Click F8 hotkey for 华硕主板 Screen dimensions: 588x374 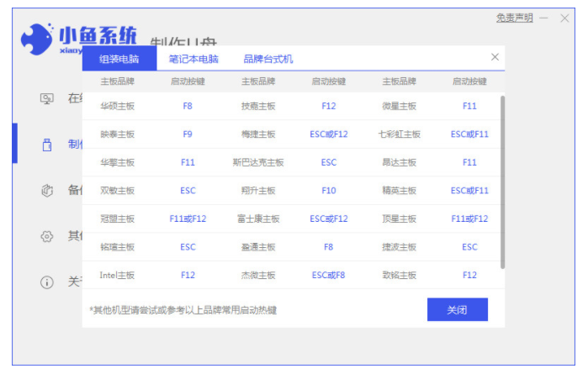pyautogui.click(x=188, y=106)
